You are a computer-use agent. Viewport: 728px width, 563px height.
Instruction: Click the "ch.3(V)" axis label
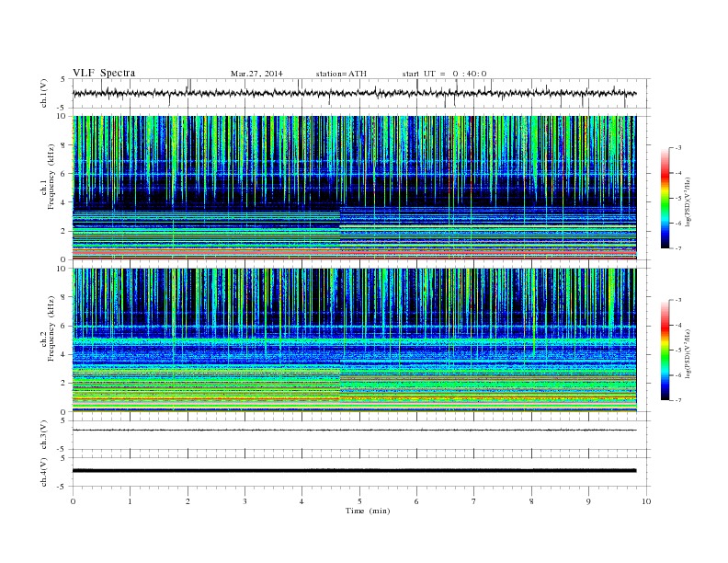click(44, 435)
